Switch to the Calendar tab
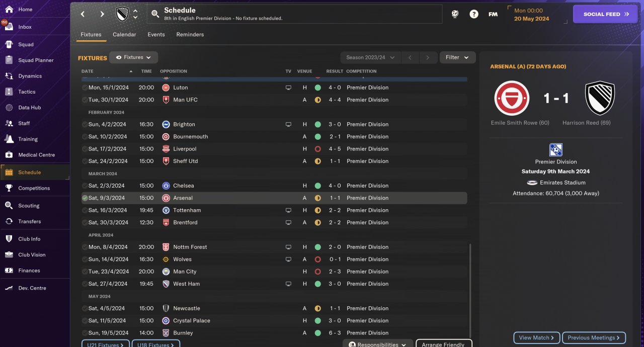The width and height of the screenshot is (644, 347). click(x=124, y=35)
